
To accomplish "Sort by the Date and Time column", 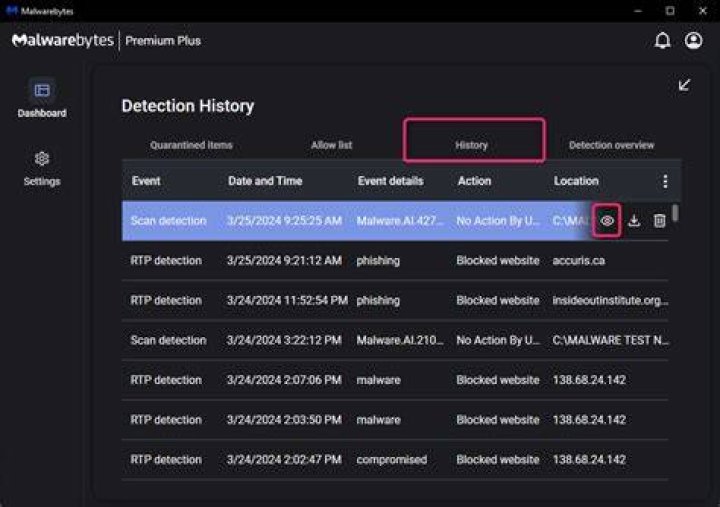I will pos(265,181).
